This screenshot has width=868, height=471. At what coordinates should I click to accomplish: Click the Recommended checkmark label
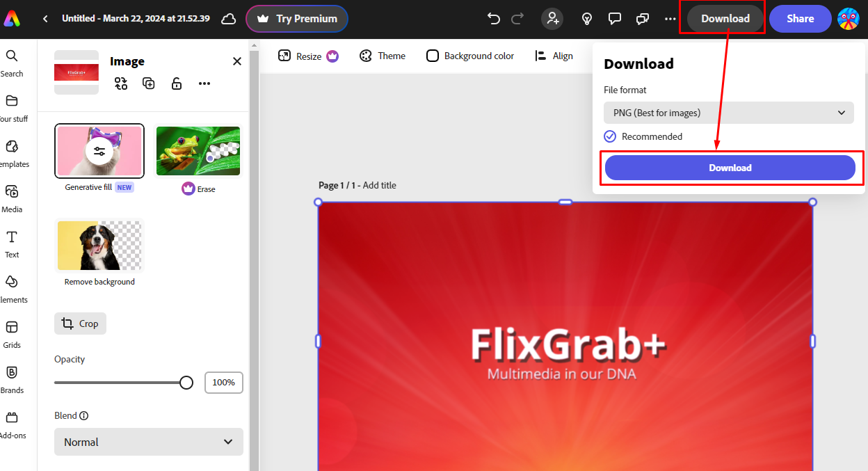643,136
